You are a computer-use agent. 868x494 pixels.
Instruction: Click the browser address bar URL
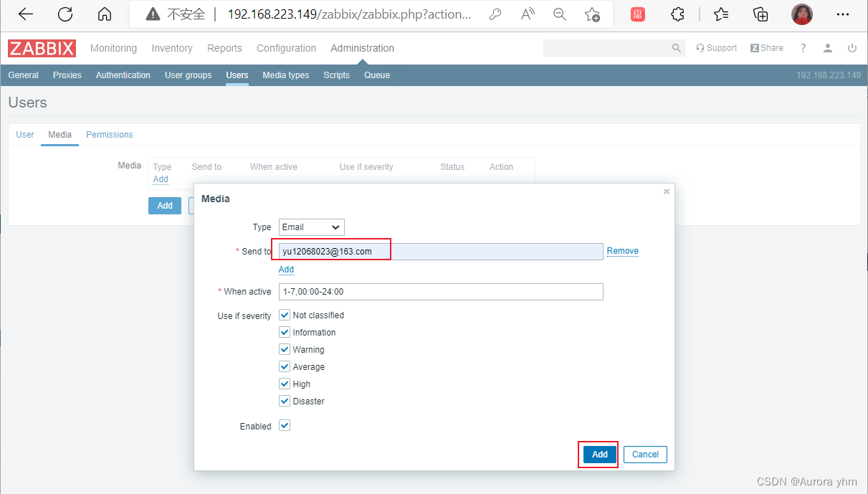click(x=350, y=14)
